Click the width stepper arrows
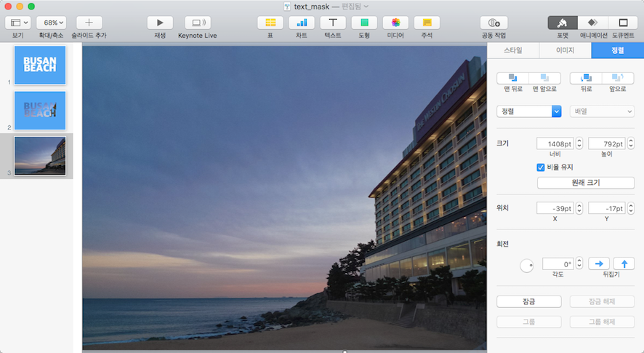This screenshot has height=353, width=644. [579, 143]
